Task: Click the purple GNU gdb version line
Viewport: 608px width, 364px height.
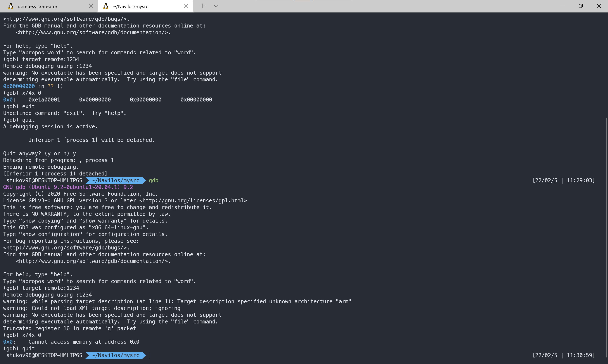Action: coord(68,187)
